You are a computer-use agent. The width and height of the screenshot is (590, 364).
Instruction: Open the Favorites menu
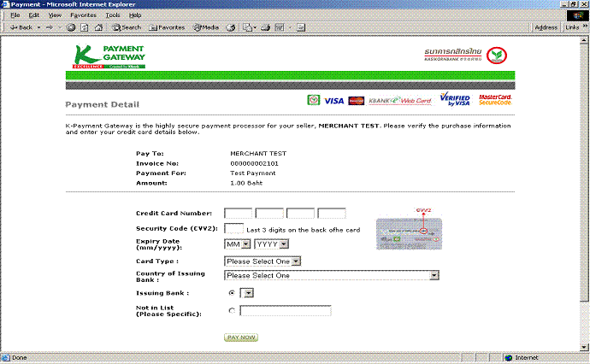pos(84,15)
